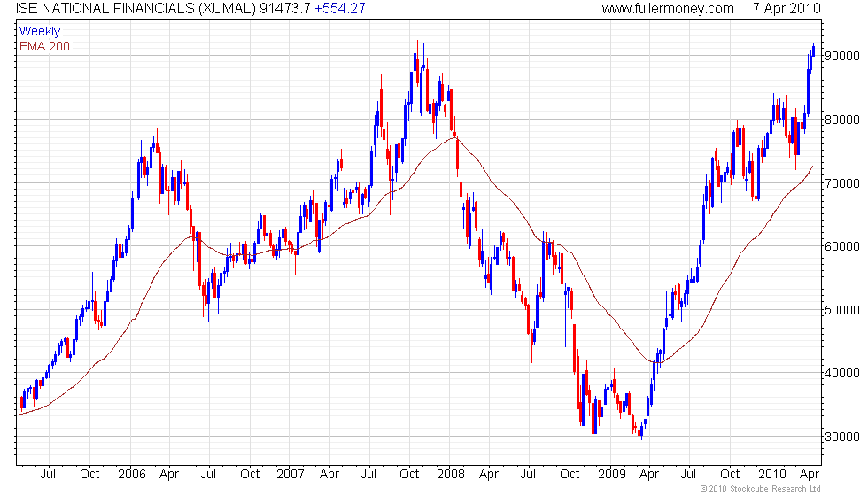Viewport: 868px width, 496px height.
Task: Click the EMA 200 legend label
Action: [x=44, y=46]
